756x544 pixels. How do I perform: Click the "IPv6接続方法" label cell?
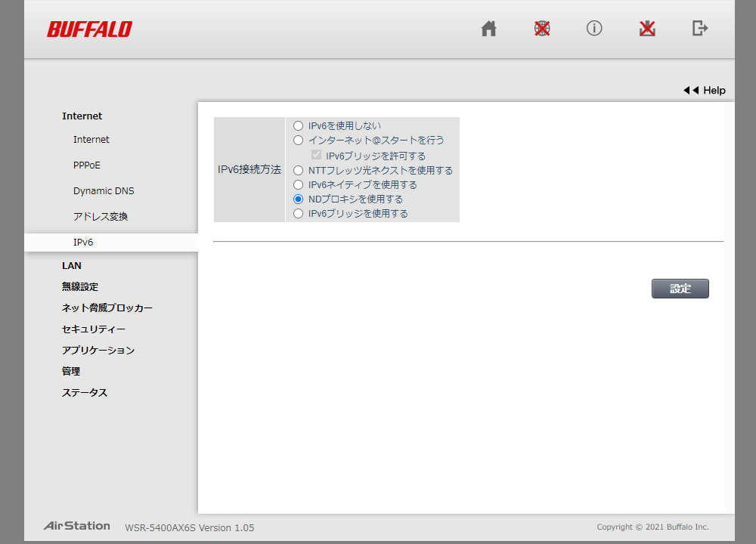[x=249, y=169]
